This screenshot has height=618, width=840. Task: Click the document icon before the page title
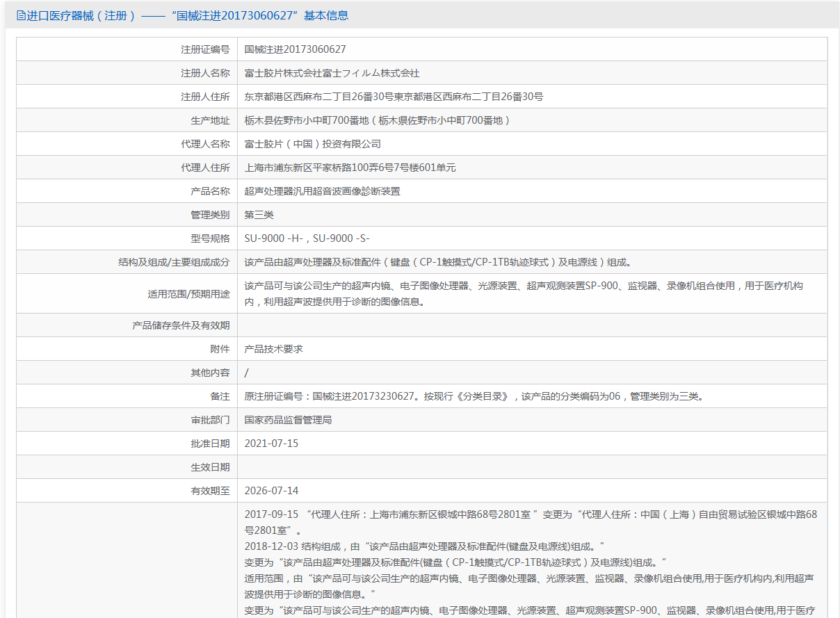[x=21, y=15]
